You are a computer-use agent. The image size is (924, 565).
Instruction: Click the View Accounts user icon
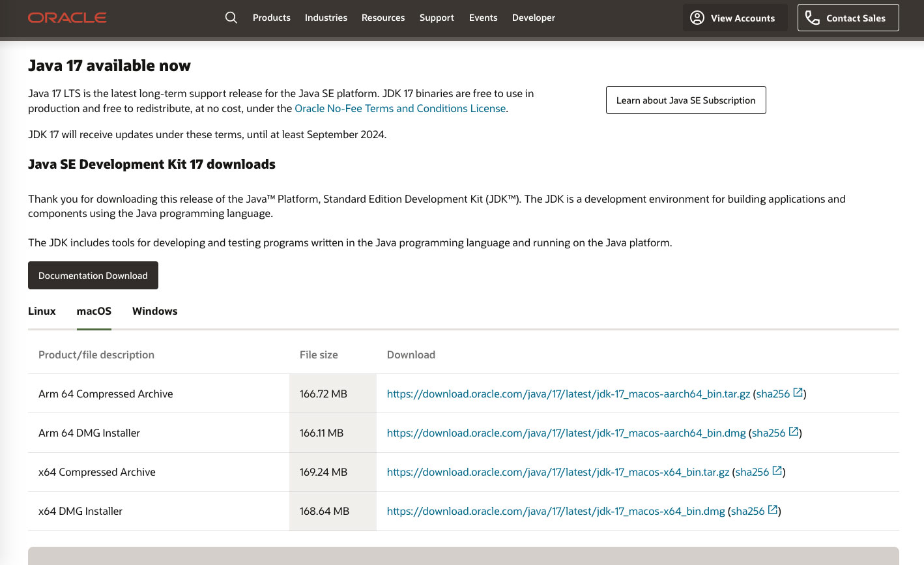coord(697,18)
